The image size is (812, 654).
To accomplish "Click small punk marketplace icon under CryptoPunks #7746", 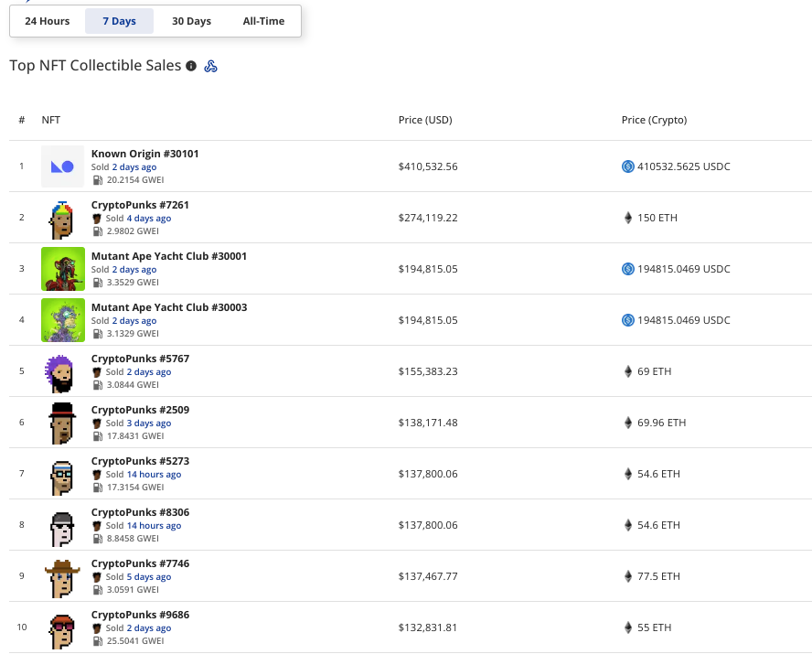I will [x=96, y=577].
